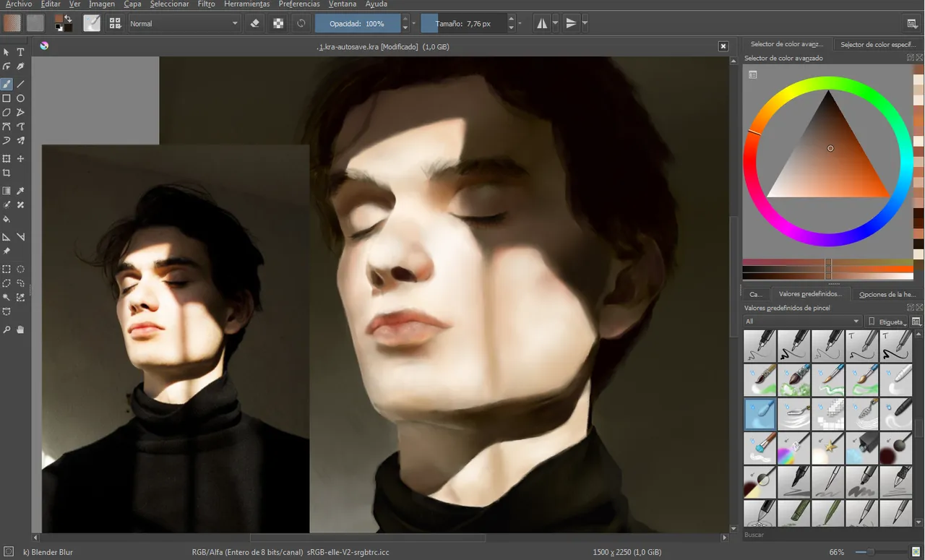Float the Selector de color avanzado docker
This screenshot has width=925, height=560.
tap(911, 58)
